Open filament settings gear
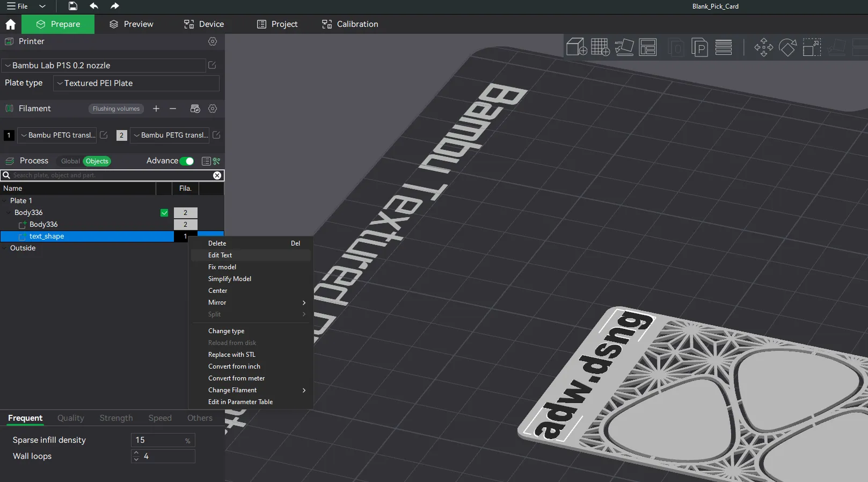The width and height of the screenshot is (868, 482). tap(213, 109)
